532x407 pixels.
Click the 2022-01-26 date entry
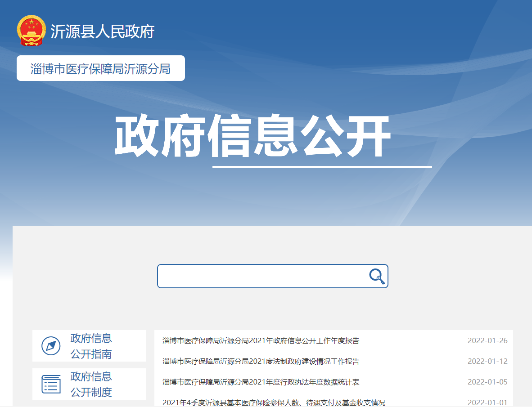point(487,340)
